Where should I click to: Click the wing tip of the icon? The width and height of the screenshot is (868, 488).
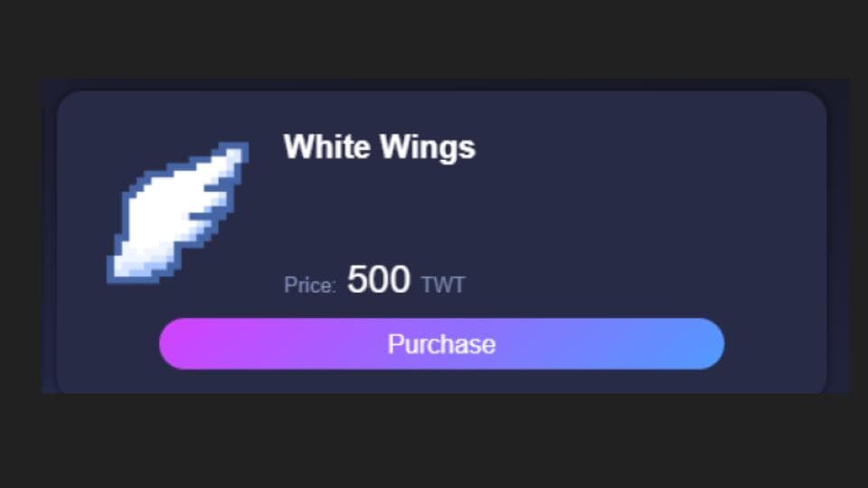235,152
